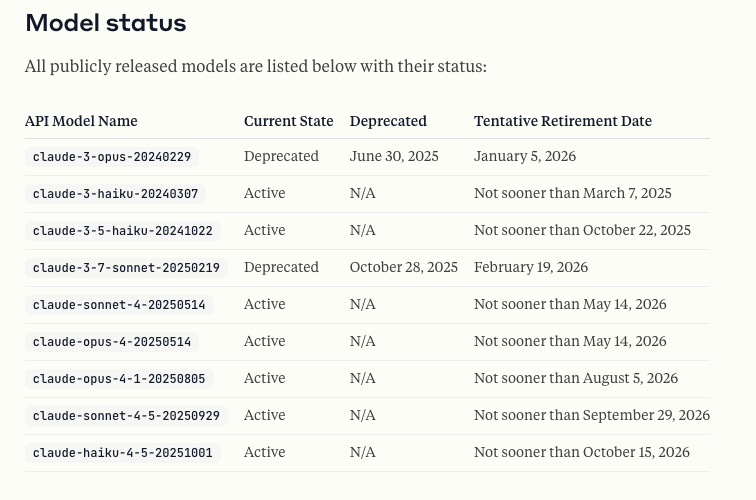Click the "Current State" column header
The width and height of the screenshot is (756, 500).
click(288, 121)
